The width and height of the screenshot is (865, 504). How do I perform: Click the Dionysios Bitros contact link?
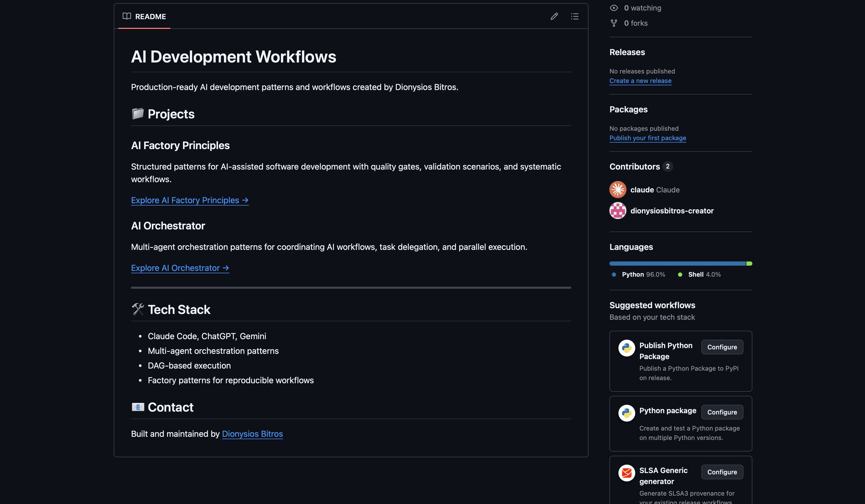(x=252, y=434)
